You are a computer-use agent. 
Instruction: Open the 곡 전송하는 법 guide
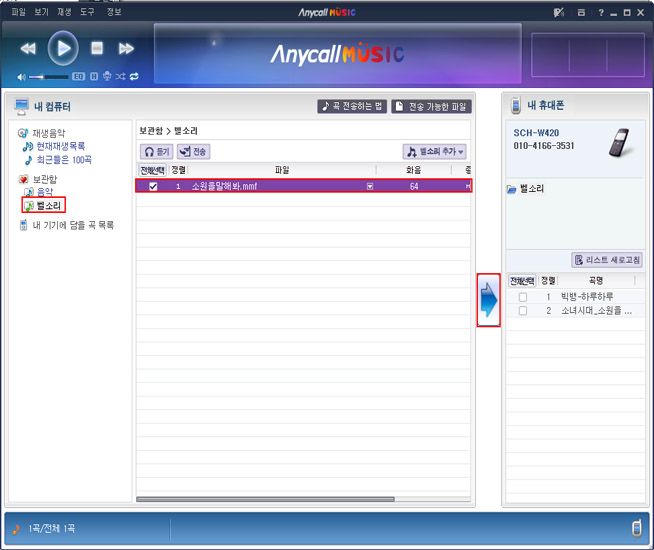pos(352,106)
